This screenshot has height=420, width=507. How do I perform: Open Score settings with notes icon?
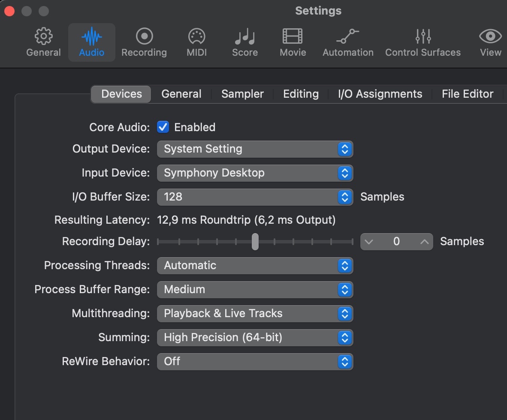tap(245, 37)
